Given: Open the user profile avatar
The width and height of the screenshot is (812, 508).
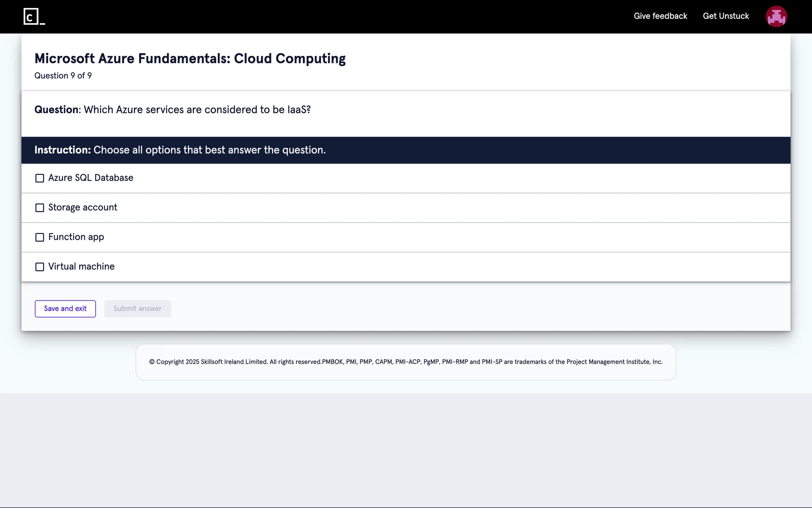Looking at the screenshot, I should [x=776, y=17].
